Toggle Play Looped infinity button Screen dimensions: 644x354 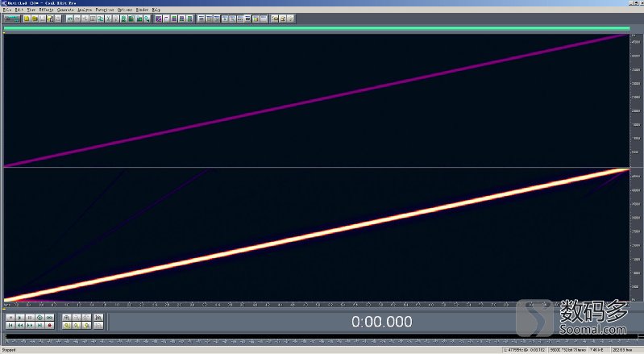tap(49, 318)
